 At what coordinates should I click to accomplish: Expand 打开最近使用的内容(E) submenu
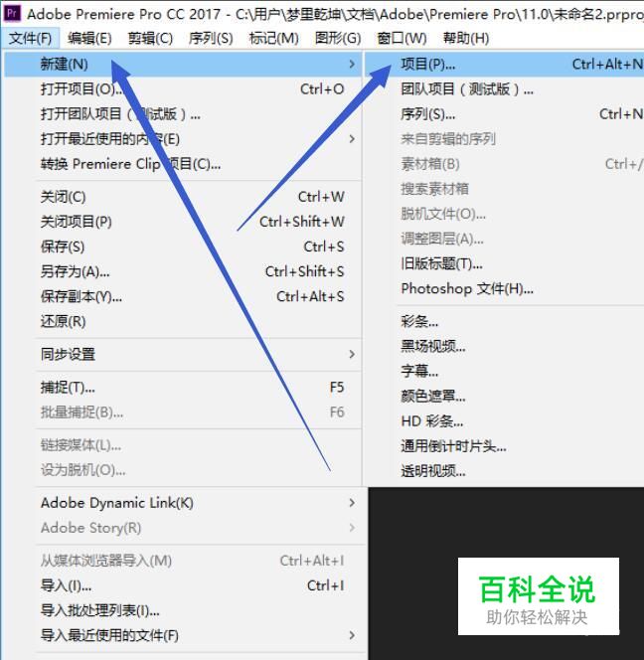pyautogui.click(x=183, y=139)
